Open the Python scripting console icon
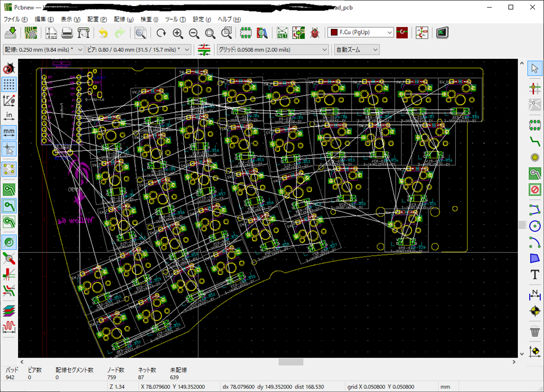544x392 pixels. tap(442, 33)
